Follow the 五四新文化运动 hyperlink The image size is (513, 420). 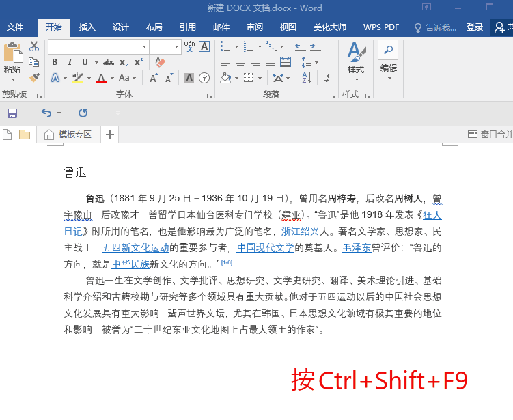click(135, 248)
